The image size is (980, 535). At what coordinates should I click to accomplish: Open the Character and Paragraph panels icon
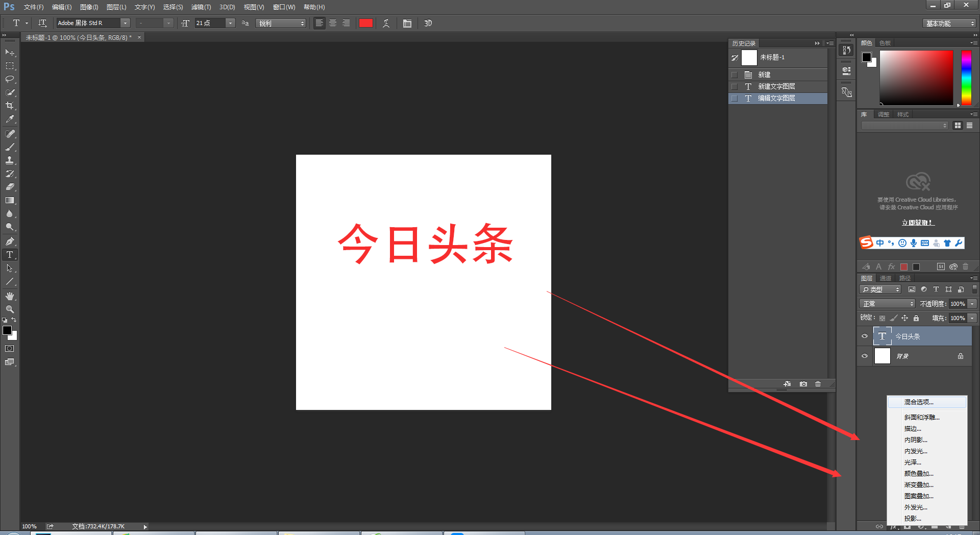point(407,23)
